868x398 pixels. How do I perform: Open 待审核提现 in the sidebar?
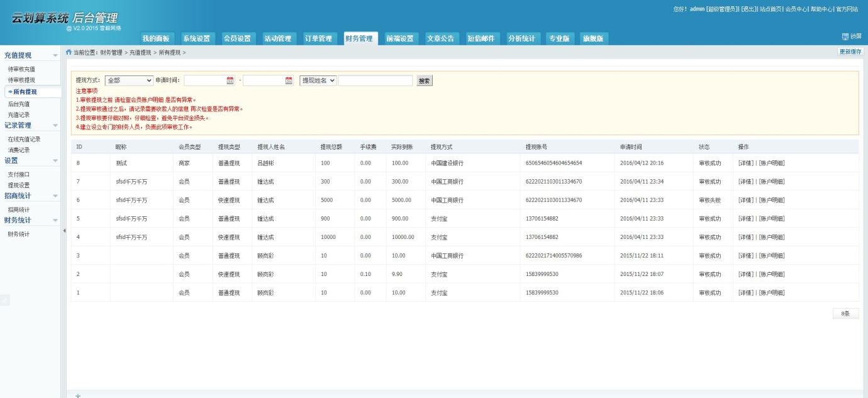pyautogui.click(x=21, y=80)
